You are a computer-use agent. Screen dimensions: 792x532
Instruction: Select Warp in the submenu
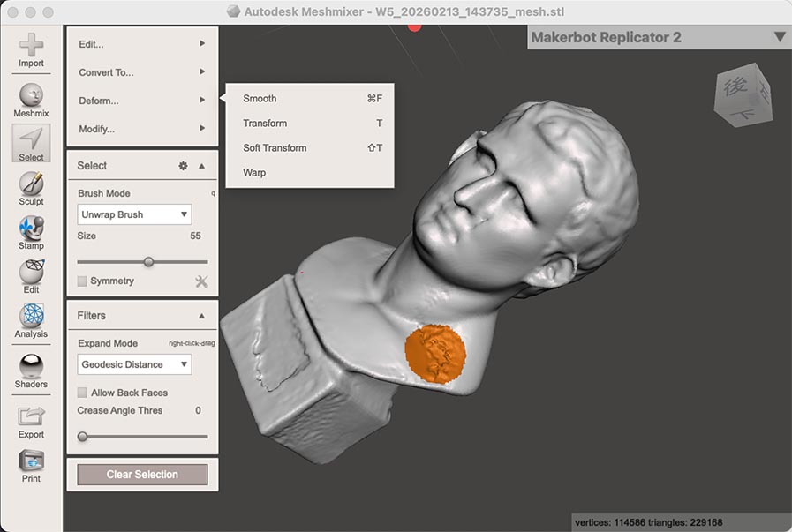254,172
